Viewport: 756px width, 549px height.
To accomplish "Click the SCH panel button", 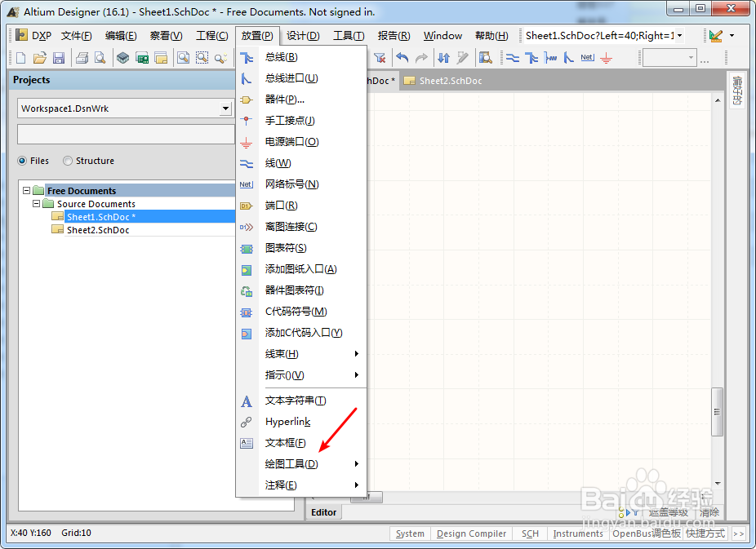I will tap(530, 534).
